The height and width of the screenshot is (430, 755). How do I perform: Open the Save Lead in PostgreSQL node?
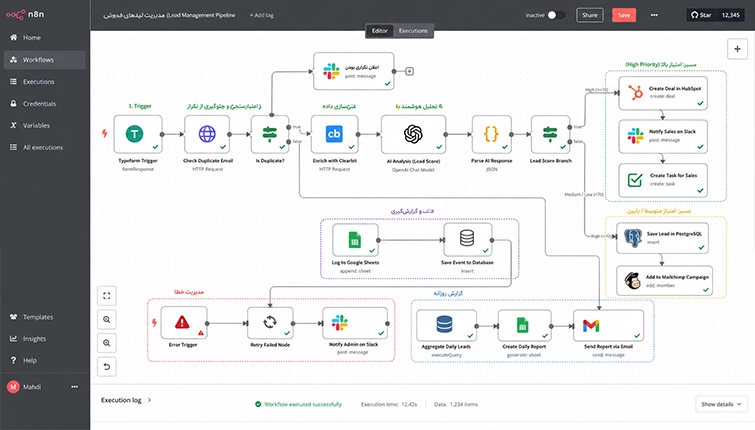pyautogui.click(x=663, y=238)
